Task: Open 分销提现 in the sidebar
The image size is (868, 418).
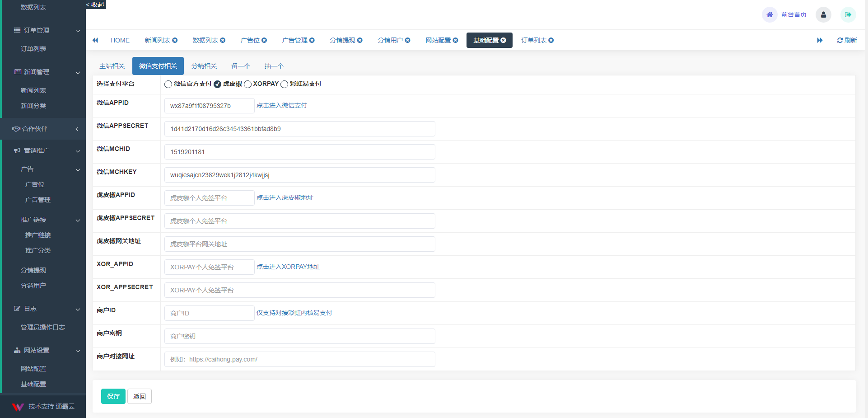Action: tap(33, 270)
